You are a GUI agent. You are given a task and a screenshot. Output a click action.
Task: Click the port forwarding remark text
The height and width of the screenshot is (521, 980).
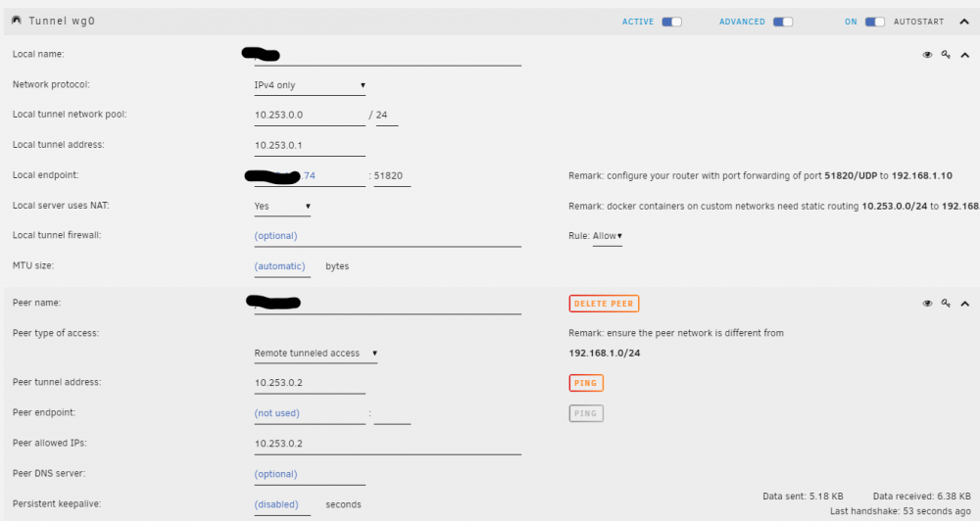point(760,176)
